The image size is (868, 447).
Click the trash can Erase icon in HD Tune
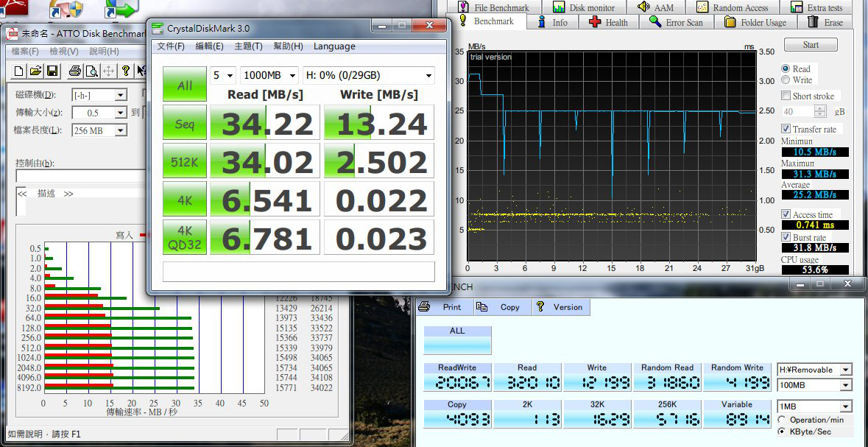[814, 21]
